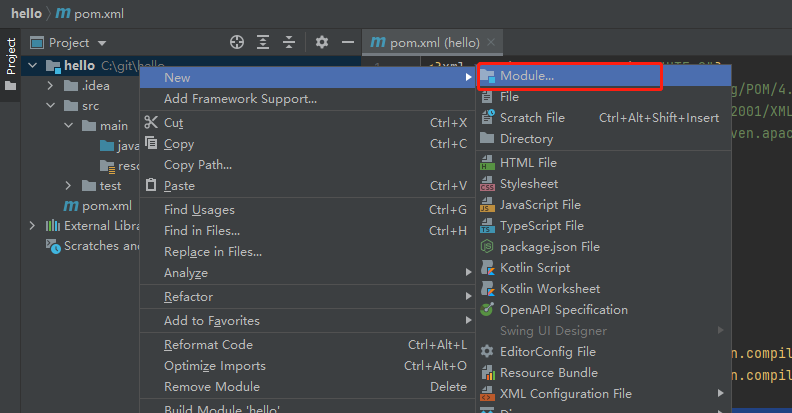This screenshot has height=413, width=792.
Task: Click the OpenAPI Specification icon
Action: 487,309
